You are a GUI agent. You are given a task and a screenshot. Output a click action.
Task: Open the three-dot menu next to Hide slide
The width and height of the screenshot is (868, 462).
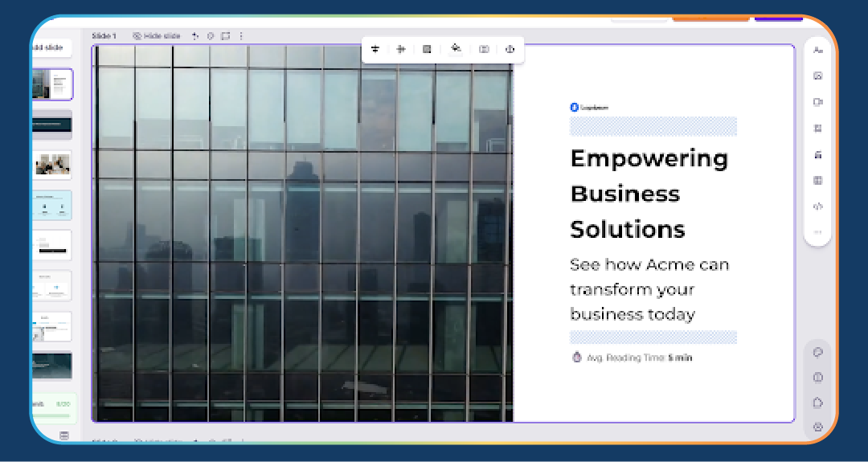pyautogui.click(x=241, y=36)
